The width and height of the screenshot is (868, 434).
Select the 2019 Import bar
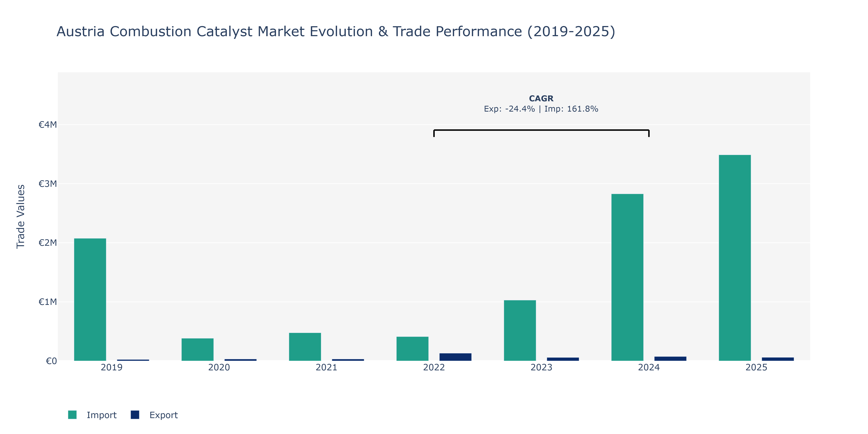(x=90, y=300)
